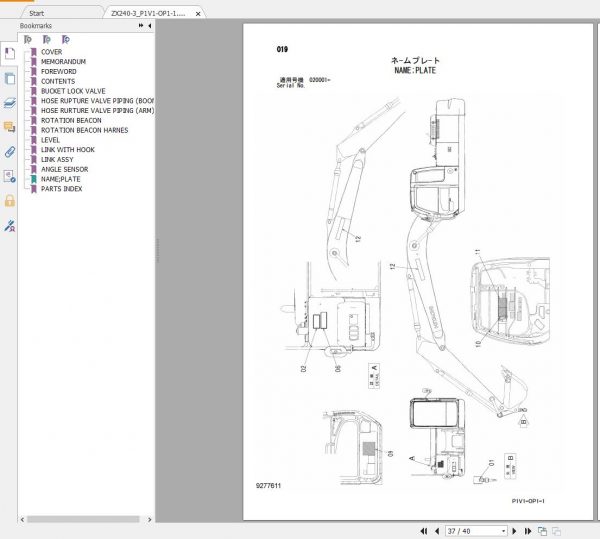Open the CONTENTS bookmark
The width and height of the screenshot is (600, 539).
58,81
